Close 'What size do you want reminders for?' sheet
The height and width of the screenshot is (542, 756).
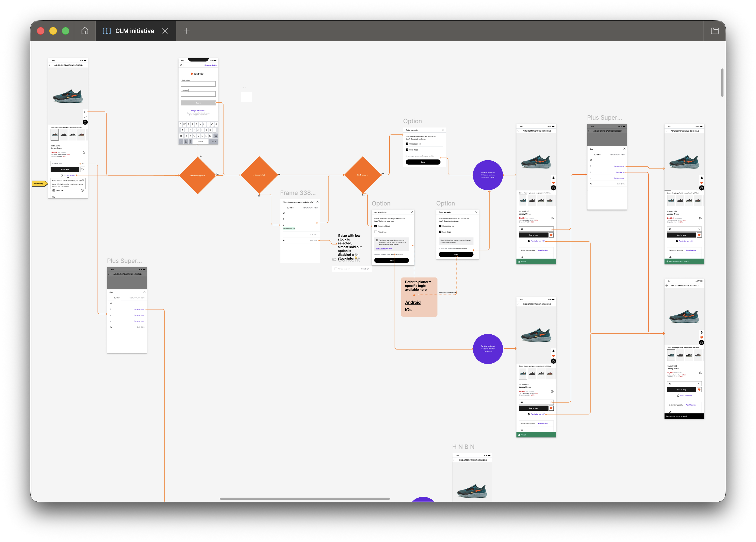pyautogui.click(x=317, y=201)
